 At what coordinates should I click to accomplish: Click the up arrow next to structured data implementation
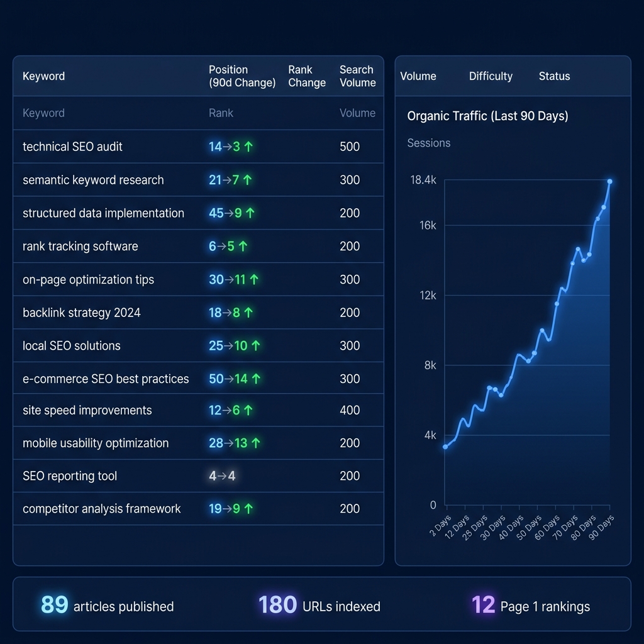(251, 213)
